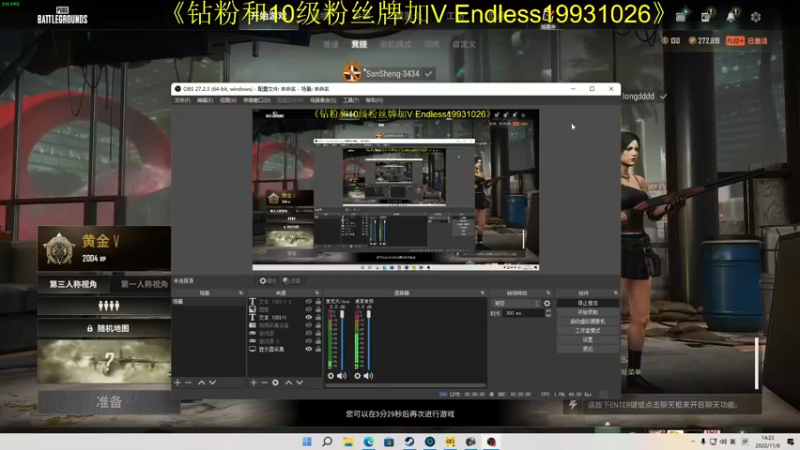Launch Microsoft Edge from the taskbar
Screen dimensions: 800x450
(368, 441)
